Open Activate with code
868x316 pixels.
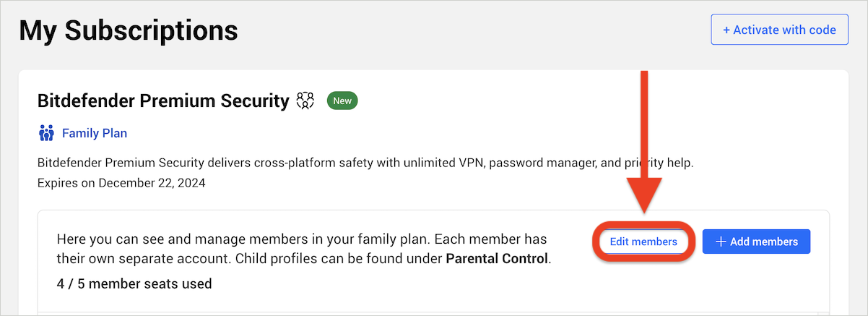click(x=779, y=30)
